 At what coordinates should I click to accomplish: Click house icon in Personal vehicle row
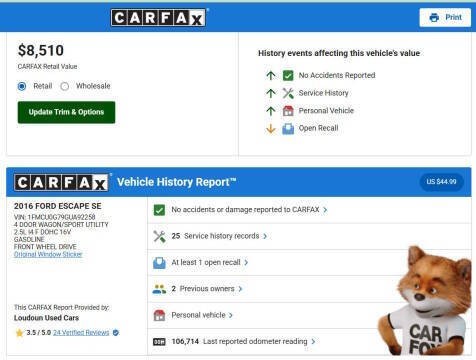[x=159, y=315]
